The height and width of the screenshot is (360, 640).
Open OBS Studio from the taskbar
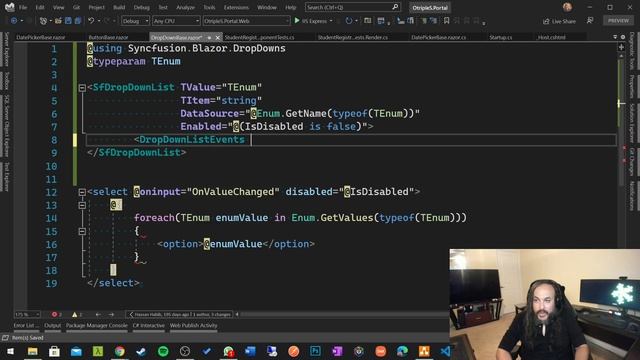click(x=184, y=351)
